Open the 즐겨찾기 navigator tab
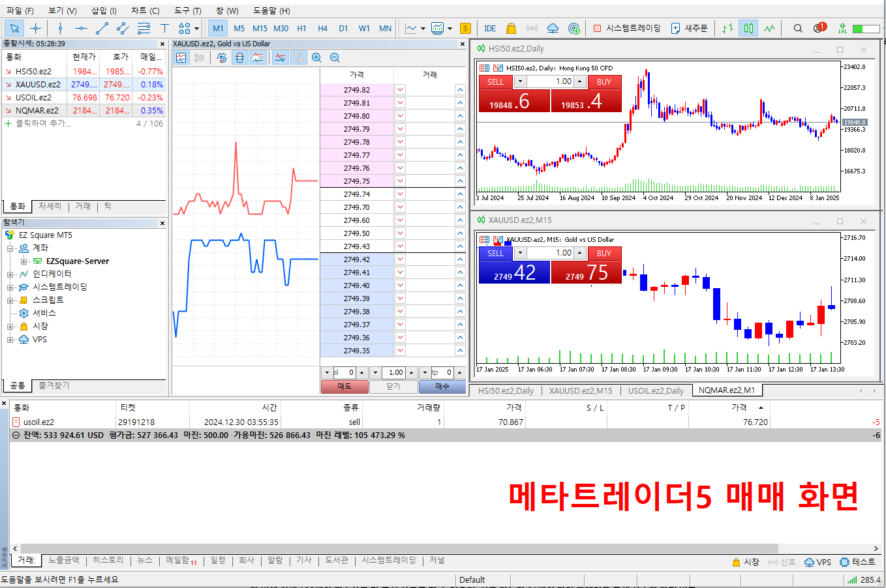 53,385
